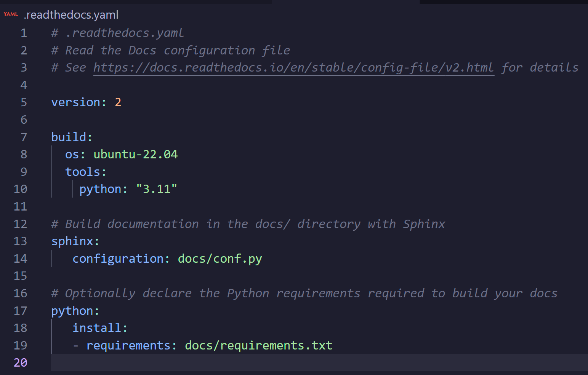Click line number 5 in gutter
This screenshot has width=588, height=375.
point(24,102)
